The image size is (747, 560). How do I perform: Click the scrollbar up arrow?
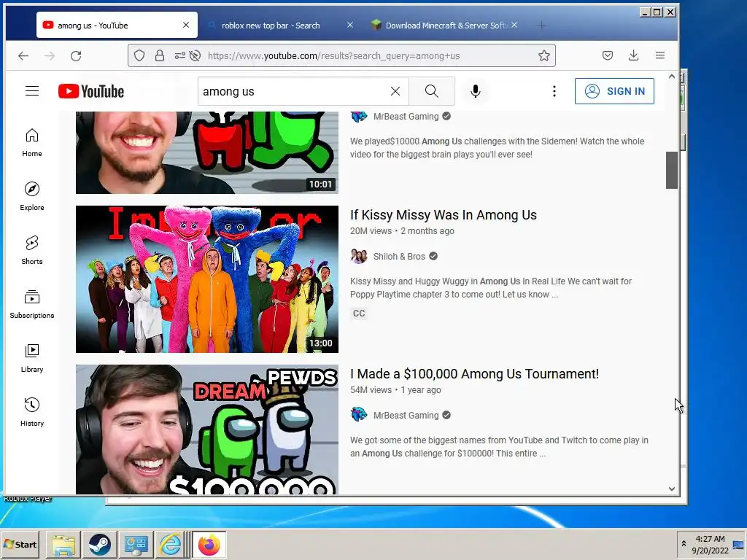click(x=672, y=76)
